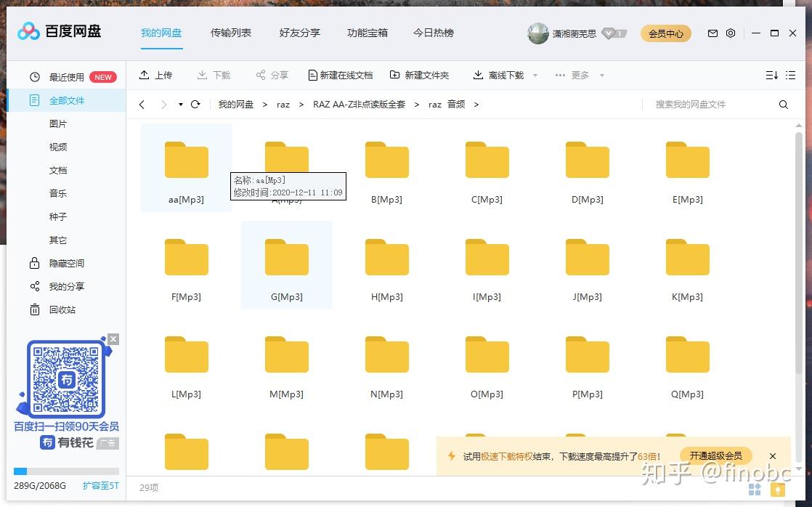The height and width of the screenshot is (507, 812).
Task: Start an offline download with 离线下载
Action: point(498,75)
